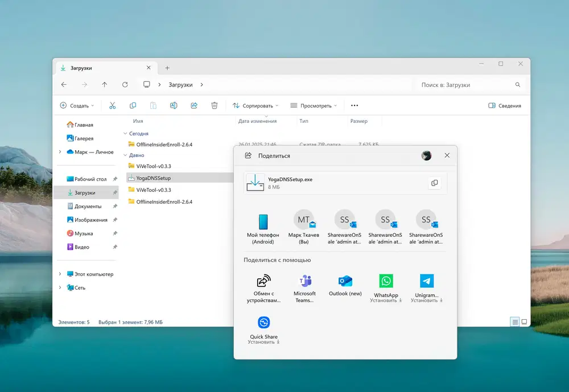Refresh the Загрузки folder
569x392 pixels.
[x=125, y=85]
